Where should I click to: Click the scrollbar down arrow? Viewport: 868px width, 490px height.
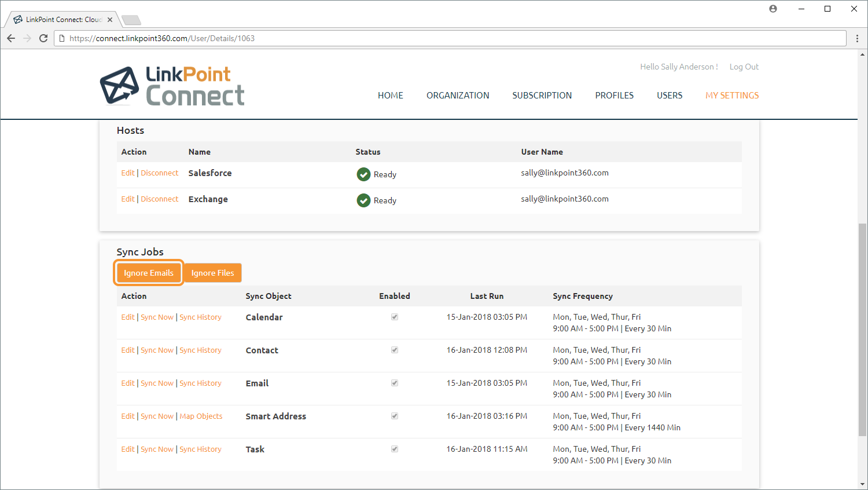(x=863, y=485)
